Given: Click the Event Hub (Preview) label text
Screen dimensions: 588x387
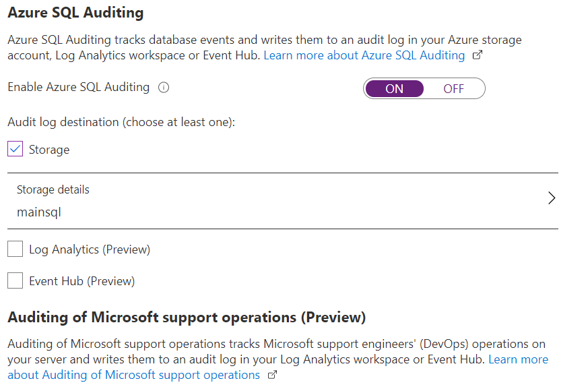Looking at the screenshot, I should [x=81, y=281].
